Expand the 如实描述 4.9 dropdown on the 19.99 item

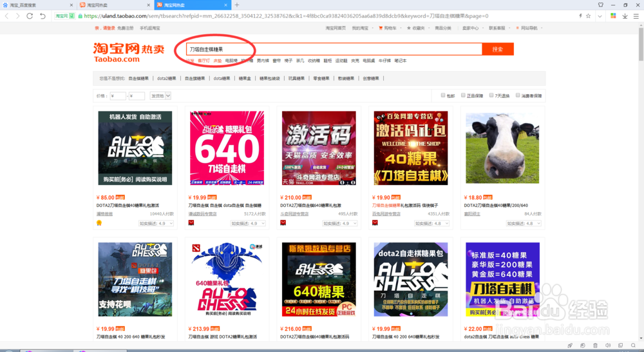pos(248,223)
